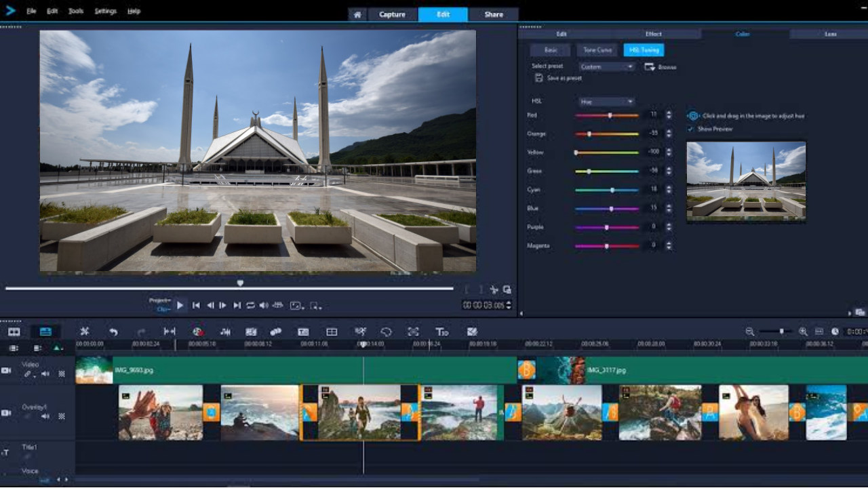Screen dimensions: 868x488
Task: Click the Undo arrow
Action: tap(113, 331)
